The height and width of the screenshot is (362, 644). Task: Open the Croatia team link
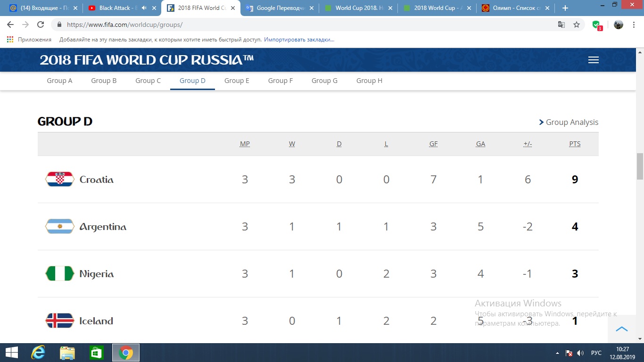(97, 180)
